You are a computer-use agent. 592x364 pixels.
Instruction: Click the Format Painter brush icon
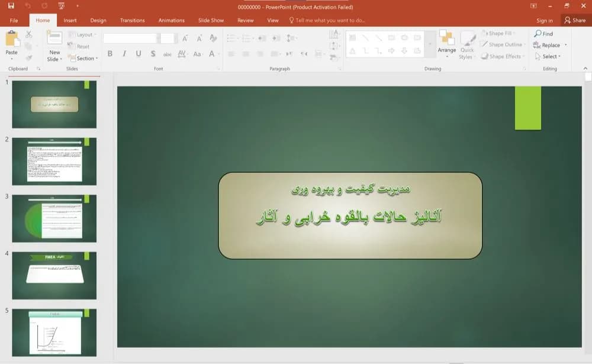28,58
